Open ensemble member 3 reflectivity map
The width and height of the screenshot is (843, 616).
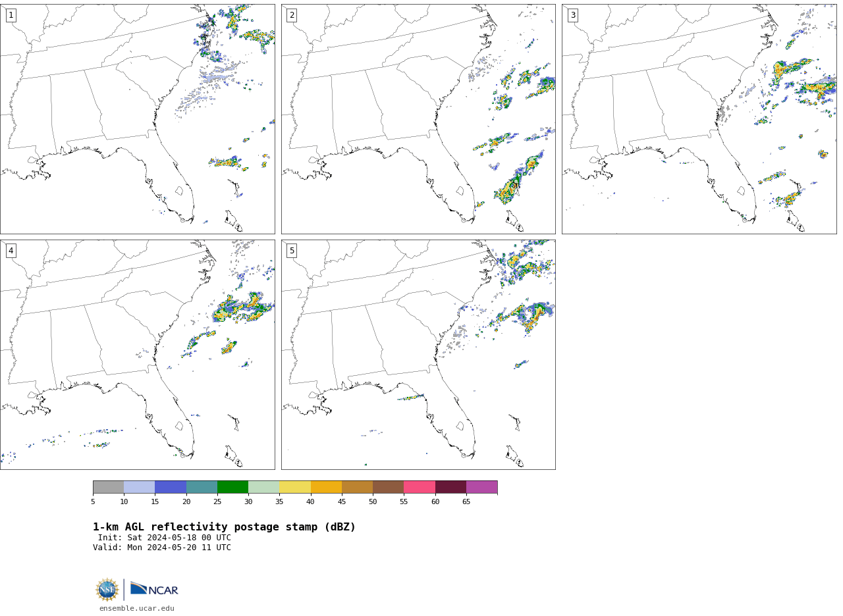699,119
